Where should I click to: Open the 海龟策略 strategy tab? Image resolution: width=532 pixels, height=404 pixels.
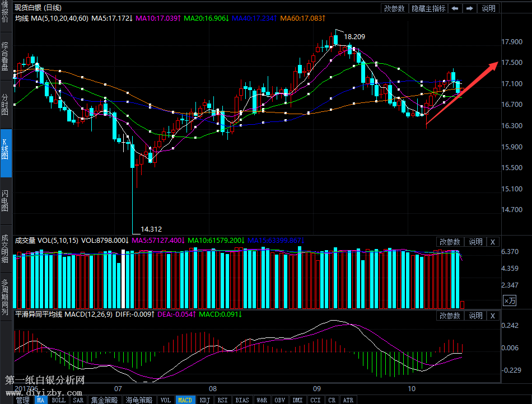click(138, 400)
